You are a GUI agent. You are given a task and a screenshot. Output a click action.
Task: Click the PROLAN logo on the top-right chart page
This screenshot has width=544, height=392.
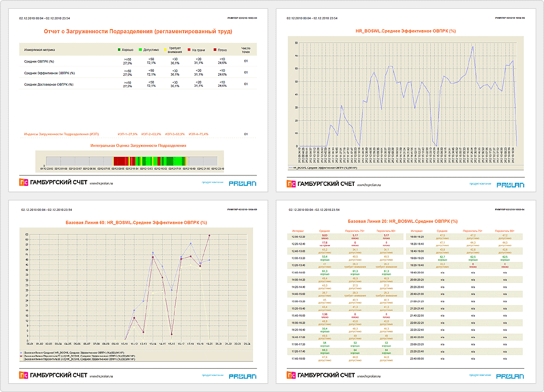[x=510, y=184]
